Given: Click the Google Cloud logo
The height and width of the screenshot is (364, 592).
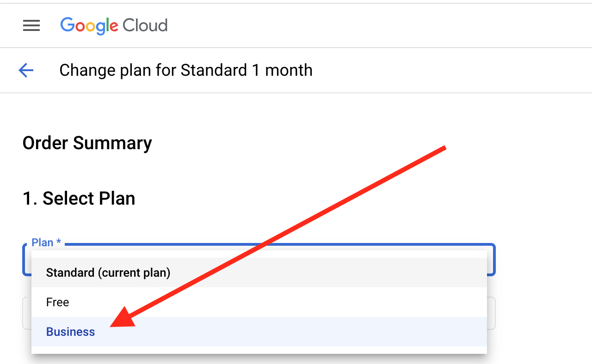Looking at the screenshot, I should 114,26.
